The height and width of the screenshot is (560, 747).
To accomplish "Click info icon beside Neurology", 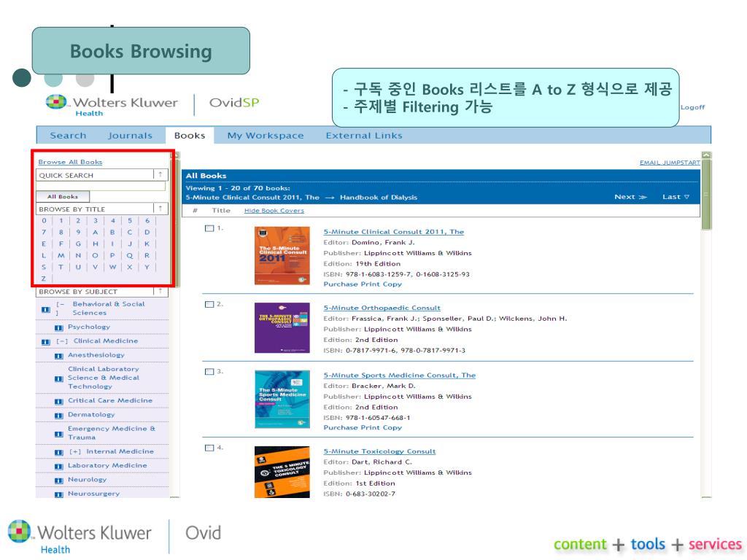I will click(58, 481).
